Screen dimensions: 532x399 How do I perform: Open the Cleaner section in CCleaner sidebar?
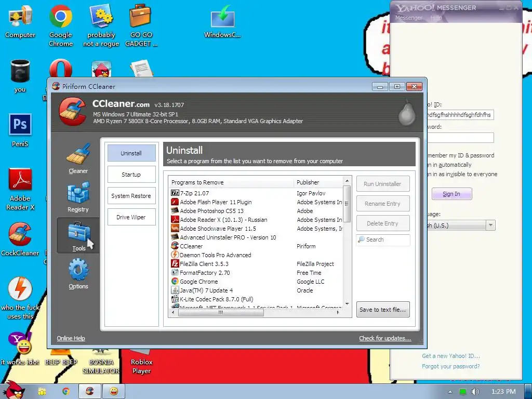click(x=78, y=159)
